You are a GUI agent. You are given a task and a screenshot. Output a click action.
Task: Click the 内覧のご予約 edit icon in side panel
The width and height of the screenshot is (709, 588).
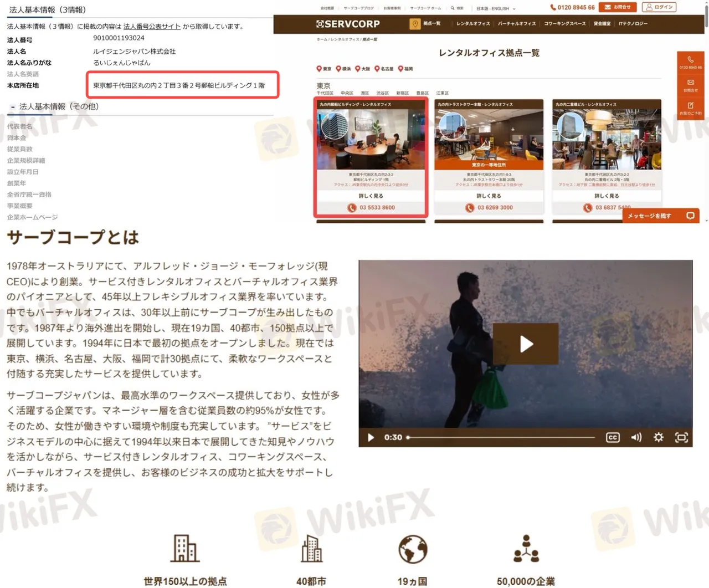pyautogui.click(x=690, y=105)
